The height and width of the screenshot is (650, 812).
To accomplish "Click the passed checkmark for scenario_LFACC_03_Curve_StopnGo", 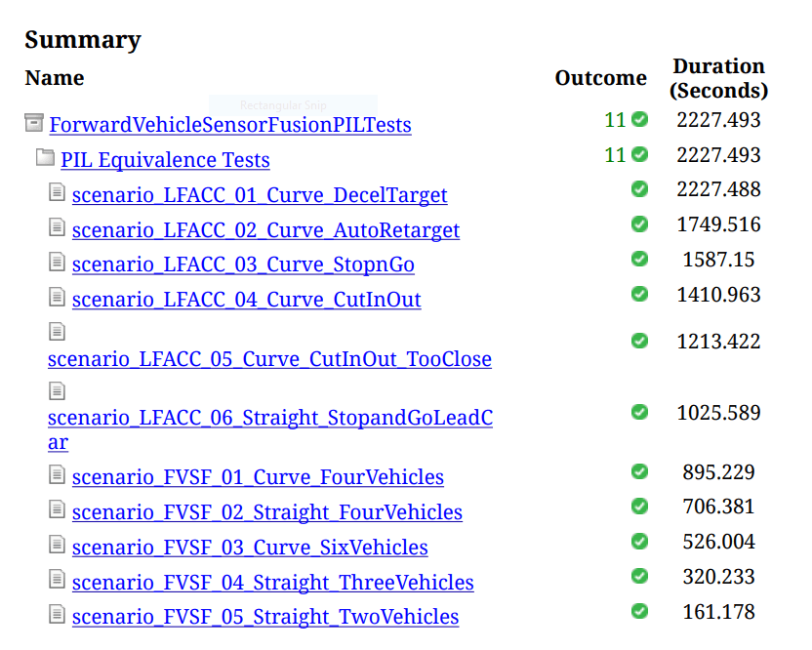I will click(x=639, y=260).
